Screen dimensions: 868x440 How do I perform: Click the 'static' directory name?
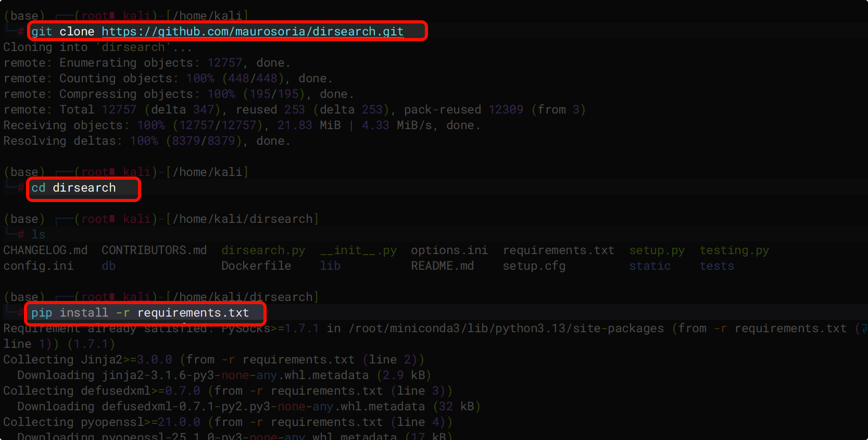coord(649,266)
